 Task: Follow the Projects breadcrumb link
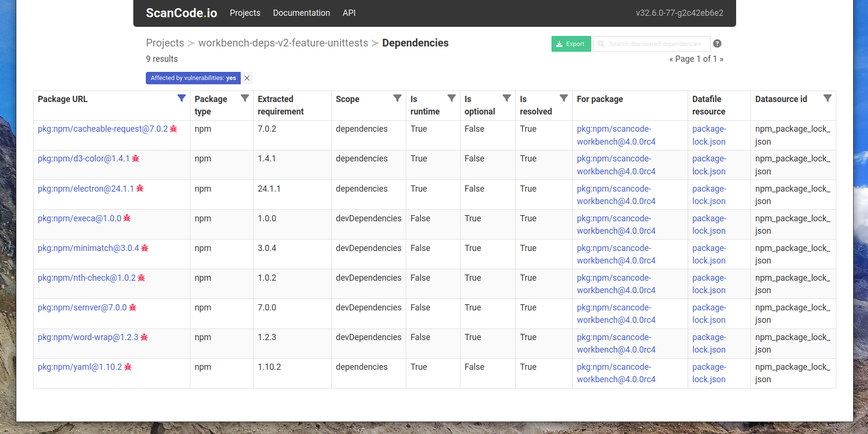(164, 43)
